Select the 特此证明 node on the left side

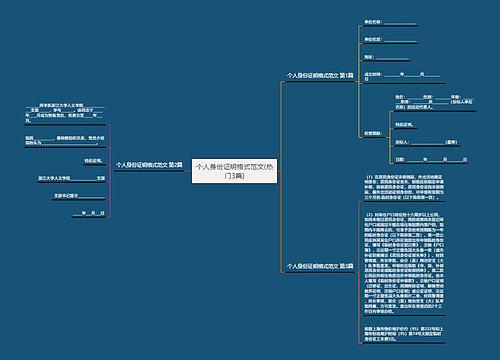pos(94,161)
